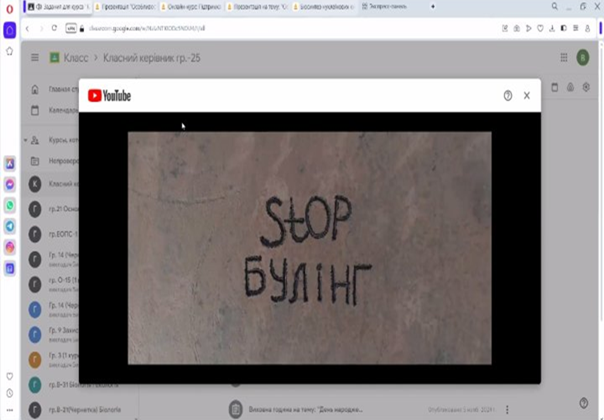Open the browser downloads icon
Image resolution: width=604 pixels, height=420 pixels.
[x=552, y=29]
